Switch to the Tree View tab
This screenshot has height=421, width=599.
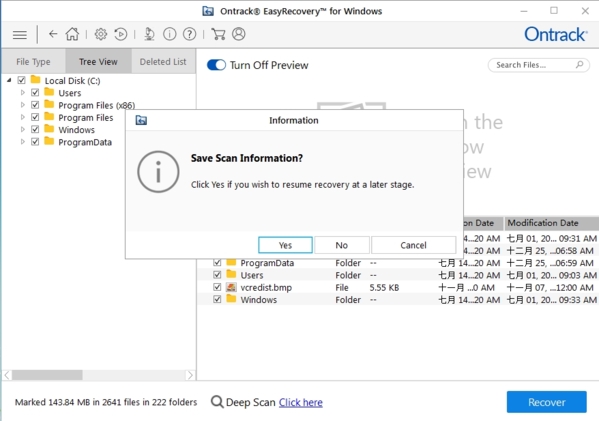coord(98,61)
